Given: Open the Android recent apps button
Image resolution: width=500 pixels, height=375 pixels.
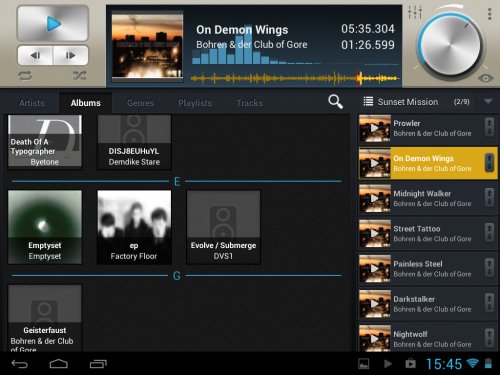Looking at the screenshot, I should pos(98,364).
